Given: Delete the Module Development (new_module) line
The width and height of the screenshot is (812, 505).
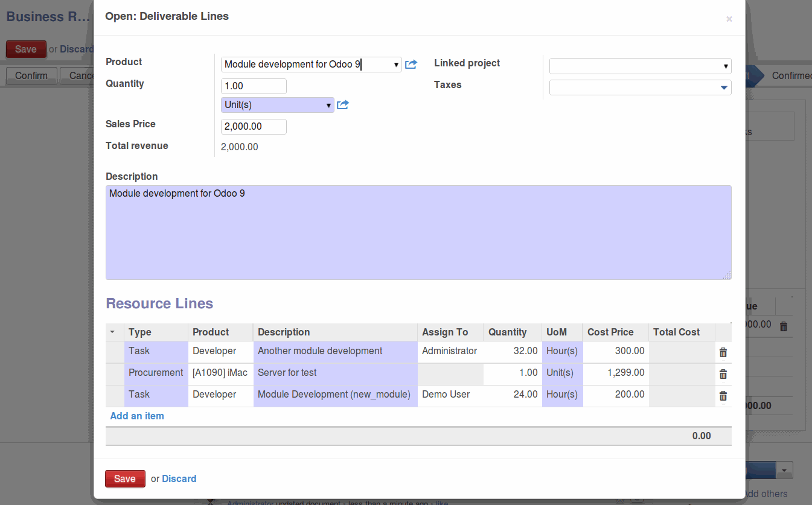Looking at the screenshot, I should tap(723, 395).
